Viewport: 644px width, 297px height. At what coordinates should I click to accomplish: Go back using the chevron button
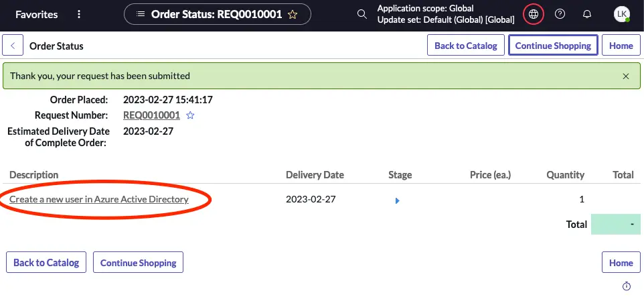click(13, 46)
